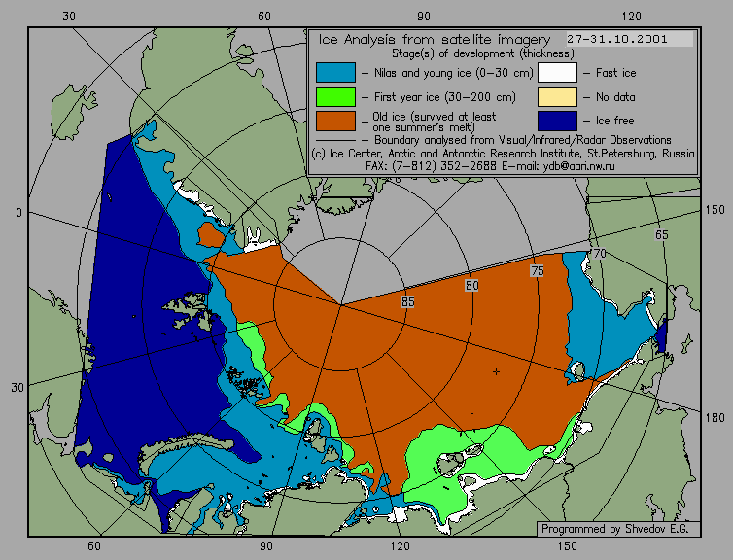Click the 'No data' legend label

coord(615,97)
